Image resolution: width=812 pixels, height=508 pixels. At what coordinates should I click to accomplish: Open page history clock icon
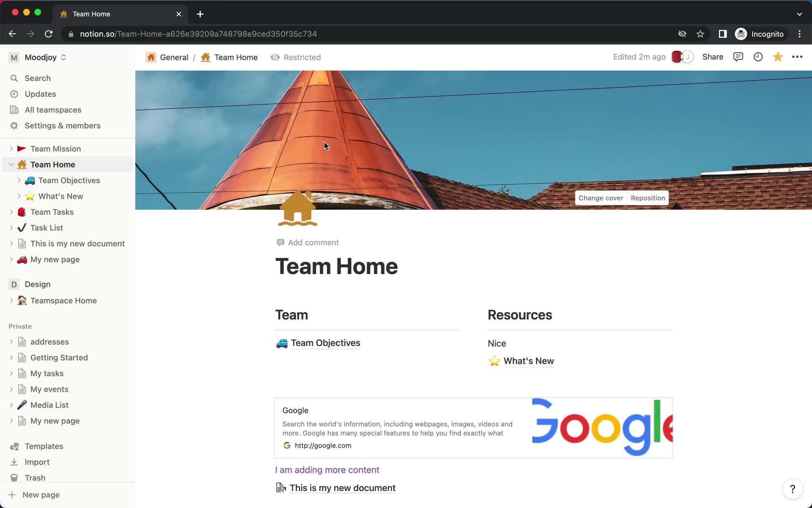(x=758, y=57)
